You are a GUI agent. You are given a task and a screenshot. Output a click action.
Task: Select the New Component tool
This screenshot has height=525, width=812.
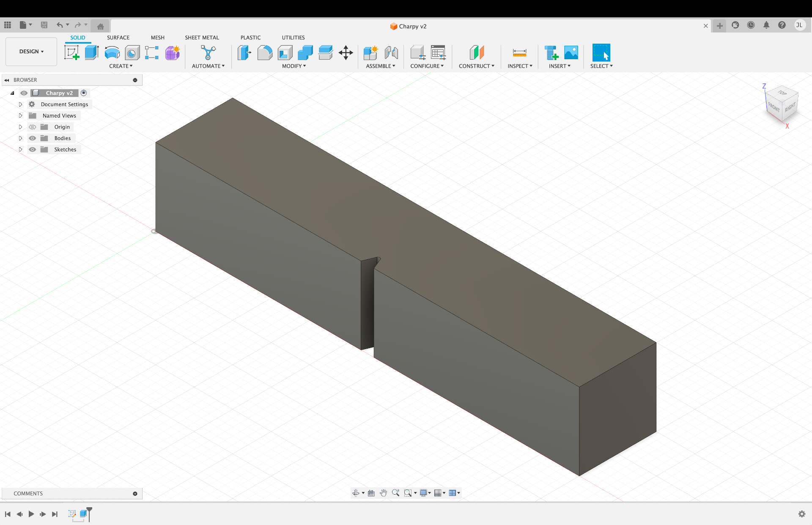(370, 53)
